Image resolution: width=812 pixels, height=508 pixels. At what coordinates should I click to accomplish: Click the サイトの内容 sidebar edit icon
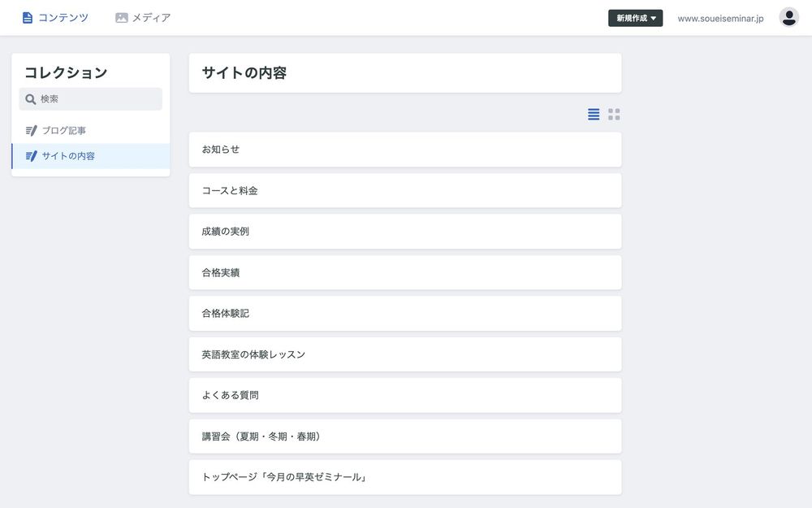(31, 156)
